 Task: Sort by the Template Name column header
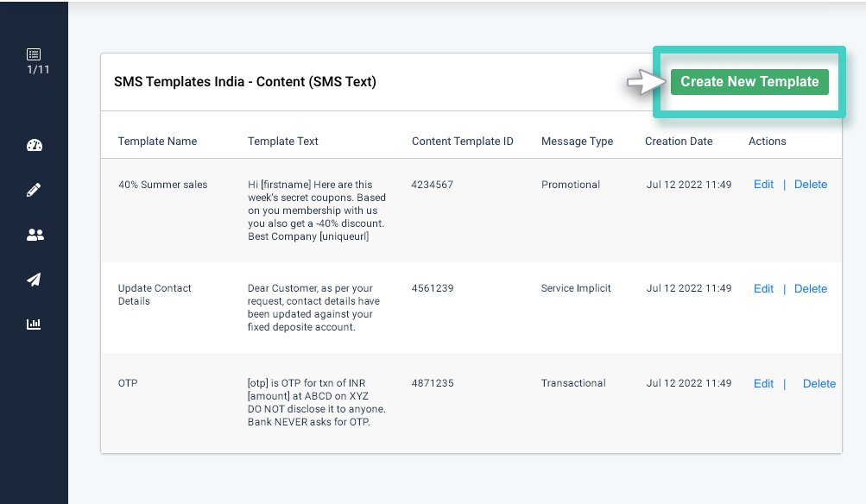(x=157, y=141)
